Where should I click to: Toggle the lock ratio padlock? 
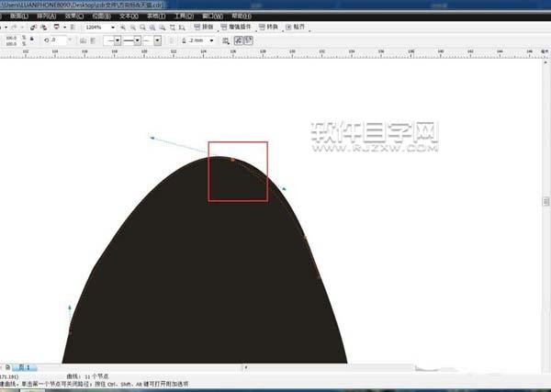pyautogui.click(x=32, y=39)
